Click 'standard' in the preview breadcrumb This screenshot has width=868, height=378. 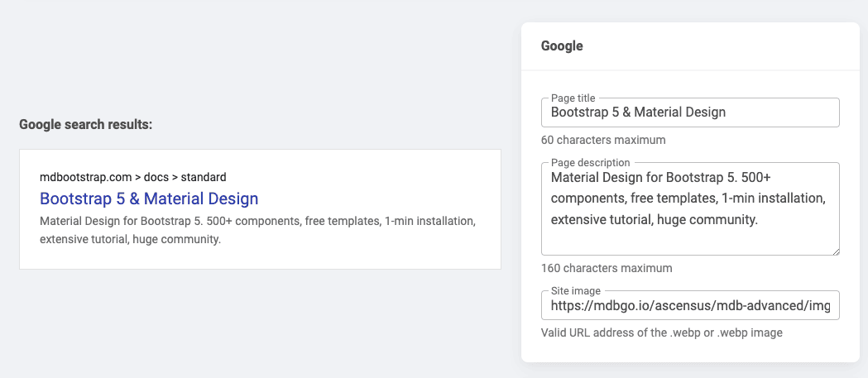[204, 177]
